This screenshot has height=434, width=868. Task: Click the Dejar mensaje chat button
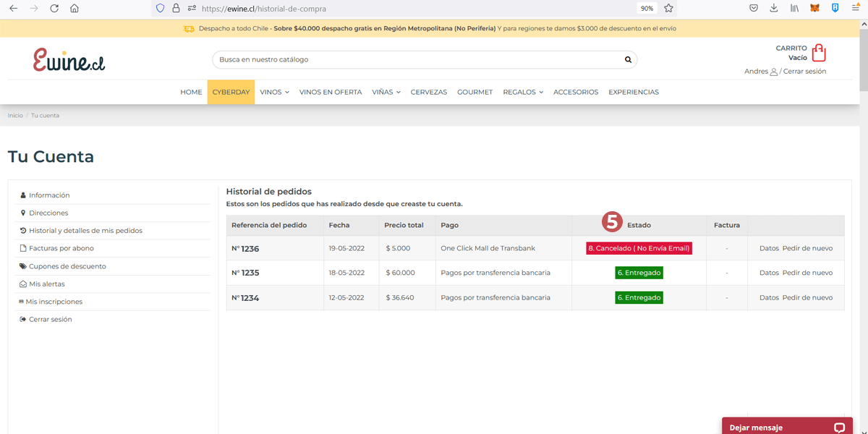pos(787,427)
